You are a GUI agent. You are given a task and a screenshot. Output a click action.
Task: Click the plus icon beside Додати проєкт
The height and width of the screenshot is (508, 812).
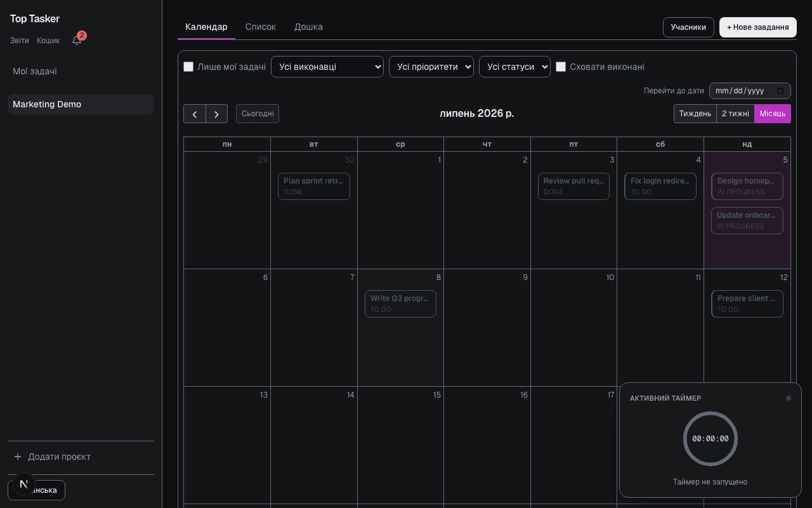[x=18, y=457]
